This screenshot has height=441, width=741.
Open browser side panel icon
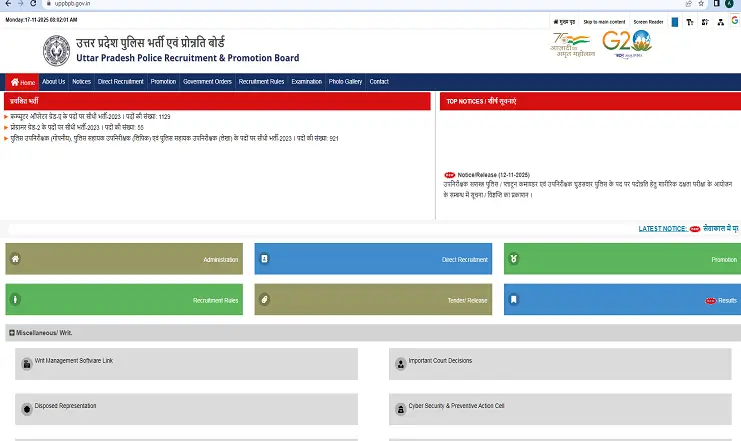pos(716,3)
